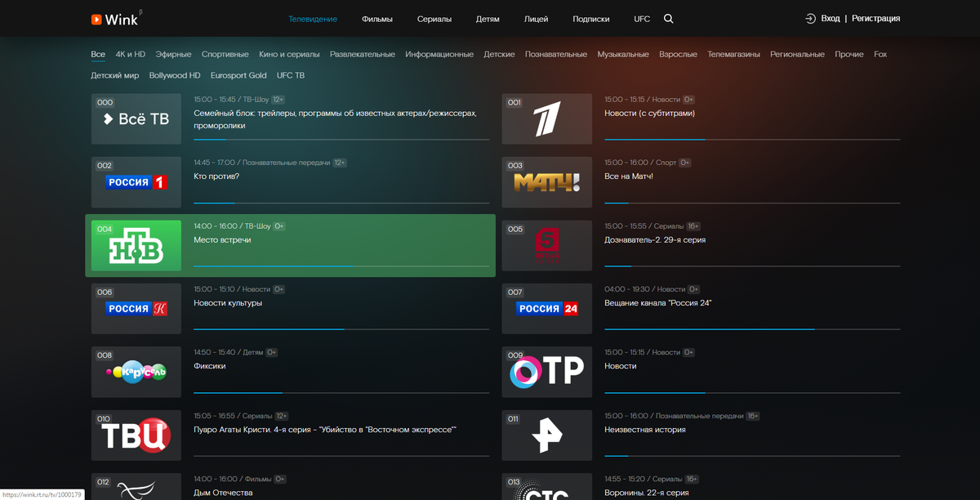Filter by Региональные channels

[798, 55]
